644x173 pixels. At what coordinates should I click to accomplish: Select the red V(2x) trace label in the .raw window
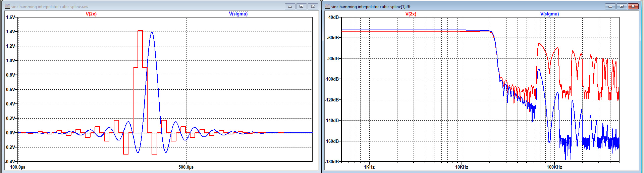coord(91,14)
